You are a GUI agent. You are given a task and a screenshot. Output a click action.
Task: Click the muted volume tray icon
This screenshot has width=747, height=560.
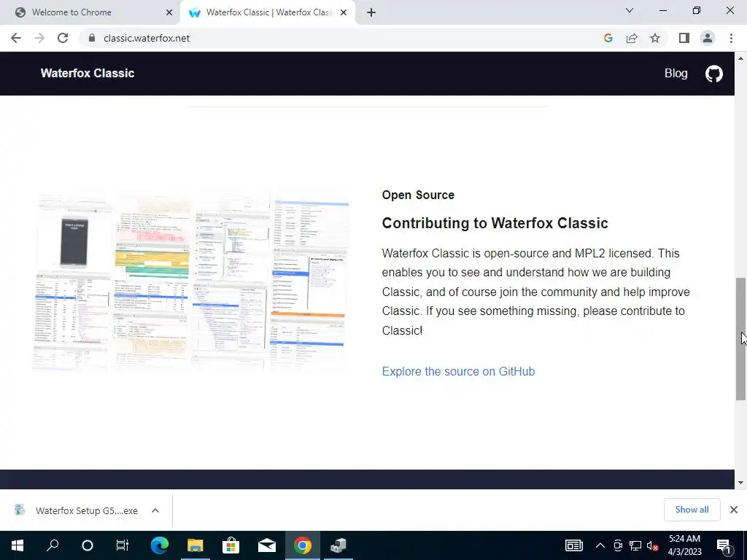[653, 545]
